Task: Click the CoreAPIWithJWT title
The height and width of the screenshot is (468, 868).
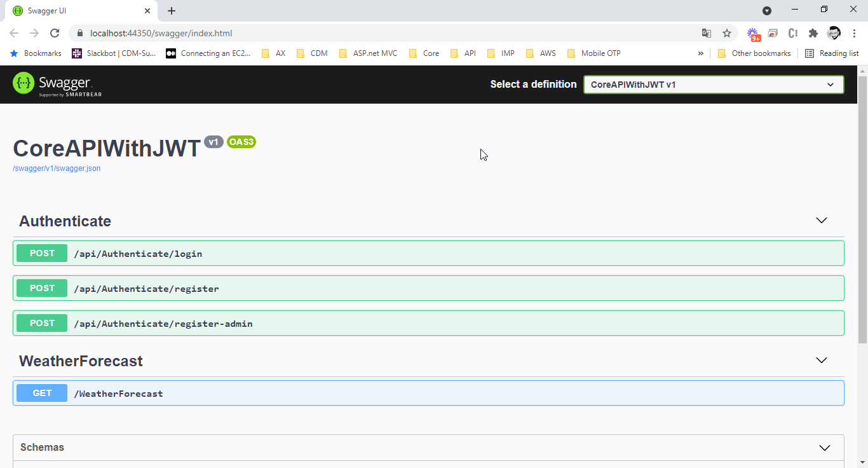Action: 107,148
